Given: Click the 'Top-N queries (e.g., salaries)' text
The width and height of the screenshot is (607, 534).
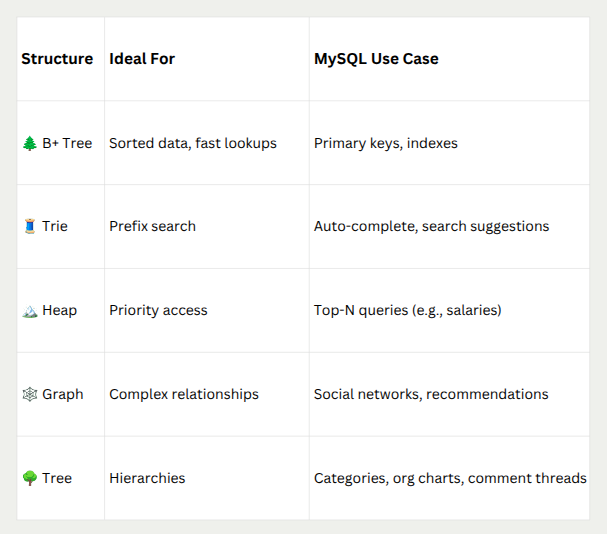Looking at the screenshot, I should 408,310.
